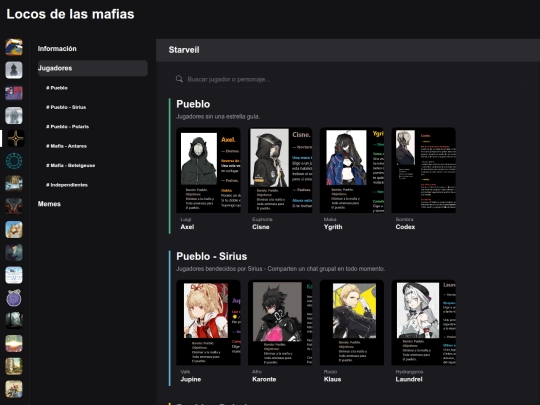Open the Información section

[x=57, y=49]
